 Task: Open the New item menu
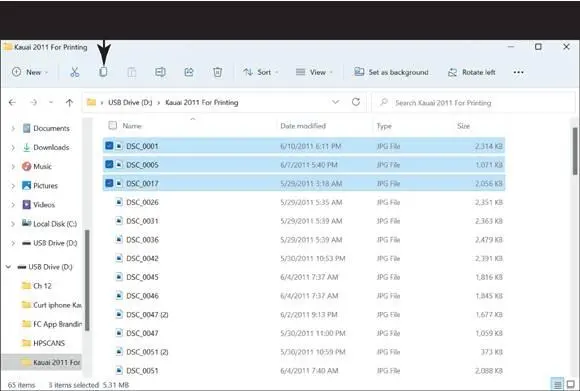coord(30,72)
